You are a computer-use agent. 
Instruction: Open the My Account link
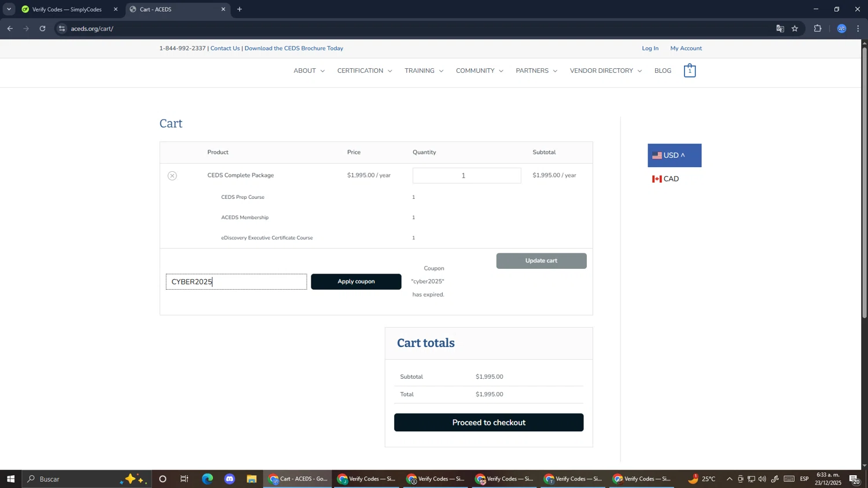[x=686, y=49]
